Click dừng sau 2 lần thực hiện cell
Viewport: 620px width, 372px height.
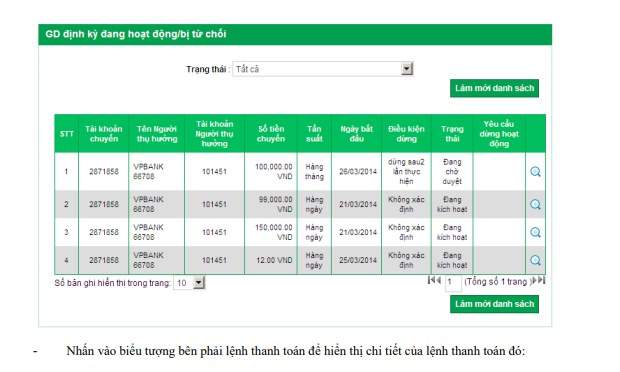[x=406, y=172]
